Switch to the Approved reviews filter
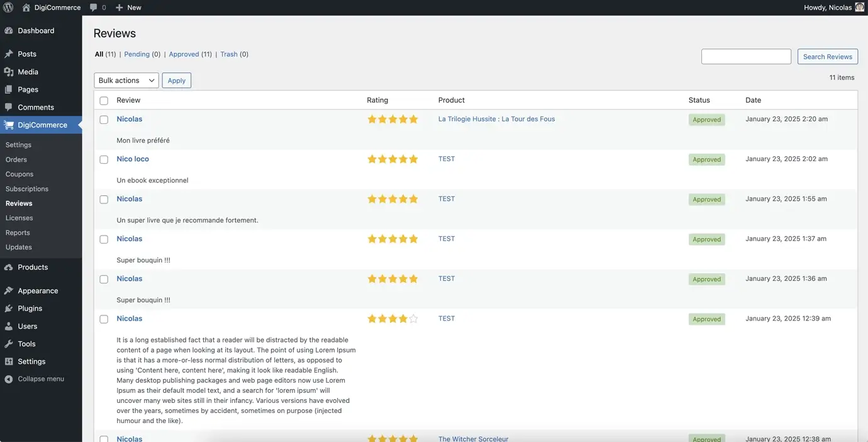This screenshot has width=868, height=442. tap(184, 54)
